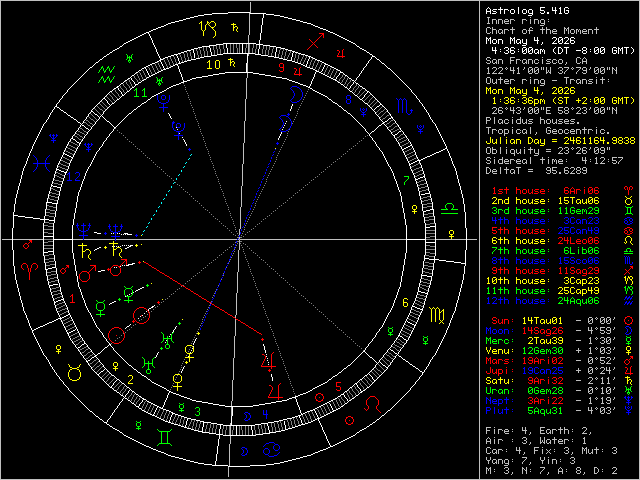Image resolution: width=640 pixels, height=480 pixels.
Task: Click the yellow Virgo glyph in the wheel
Action: (x=437, y=316)
